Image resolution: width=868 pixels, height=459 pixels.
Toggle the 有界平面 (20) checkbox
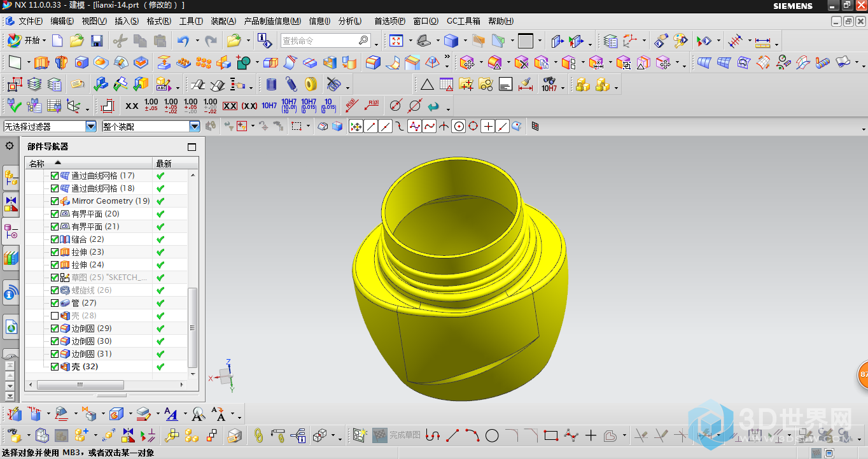point(55,214)
